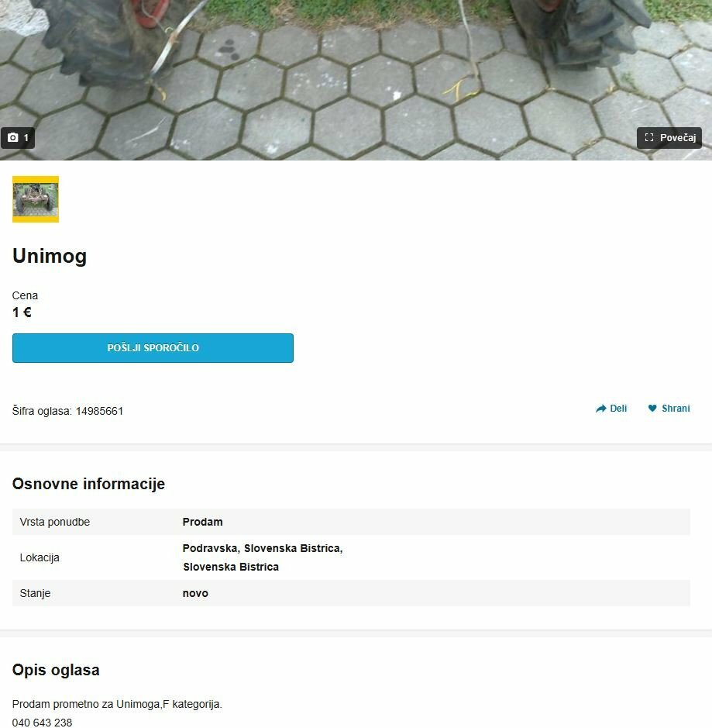
Task: Open the main listing photo of paving stones
Action: click(356, 80)
